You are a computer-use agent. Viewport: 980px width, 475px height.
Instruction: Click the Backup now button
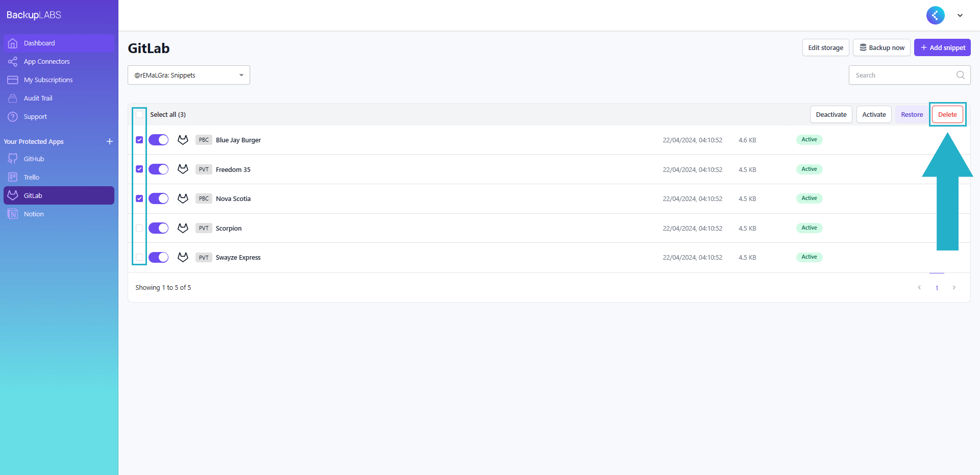coord(882,47)
